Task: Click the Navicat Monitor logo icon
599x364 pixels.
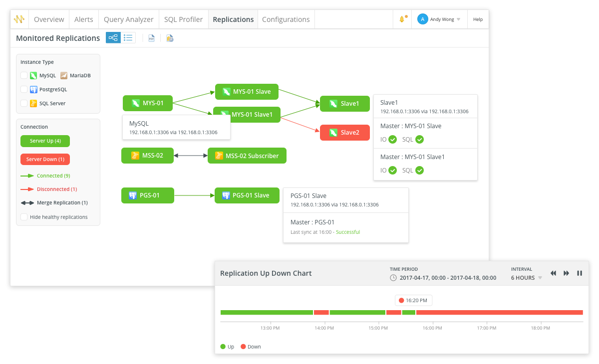Action: point(19,19)
